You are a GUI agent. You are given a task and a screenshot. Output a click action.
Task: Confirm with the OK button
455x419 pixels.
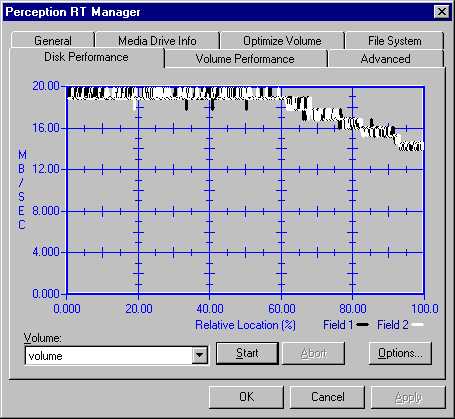(246, 397)
